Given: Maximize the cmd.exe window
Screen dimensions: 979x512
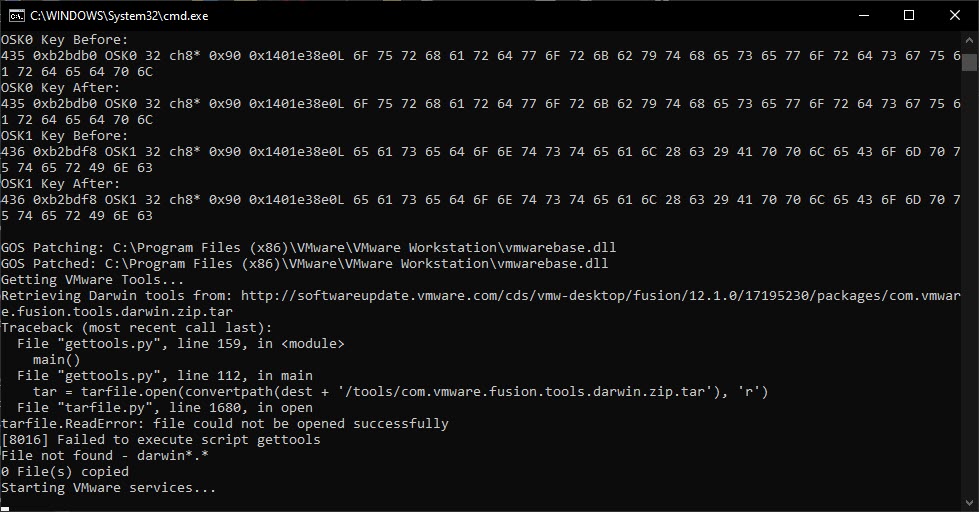Looking at the screenshot, I should [x=909, y=15].
